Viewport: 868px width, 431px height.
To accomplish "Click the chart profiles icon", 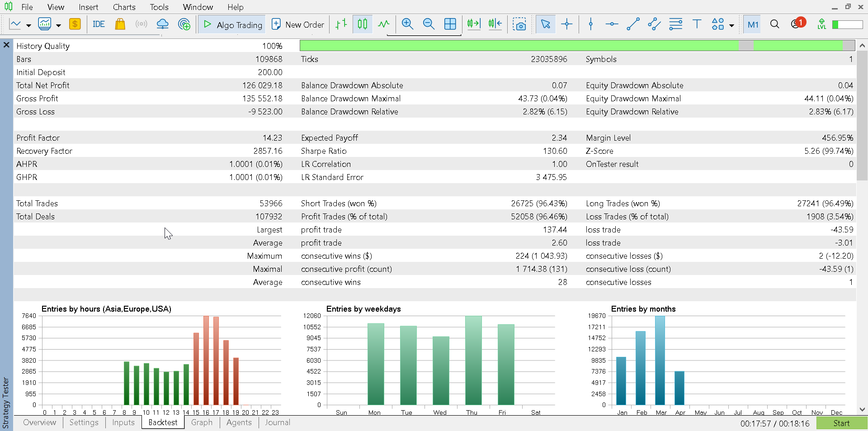I will 45,24.
